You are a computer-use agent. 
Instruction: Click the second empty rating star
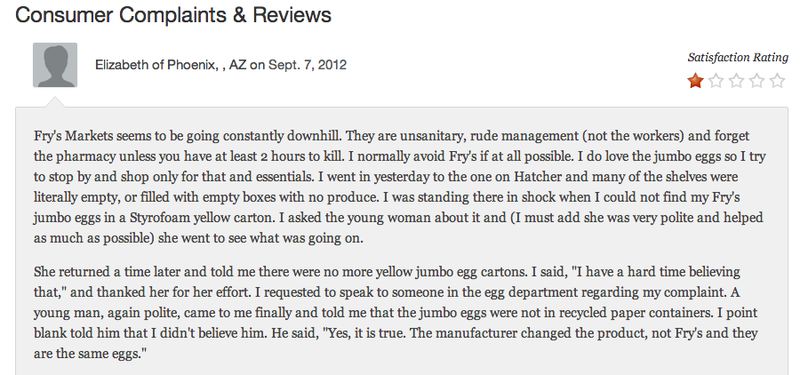(716, 81)
